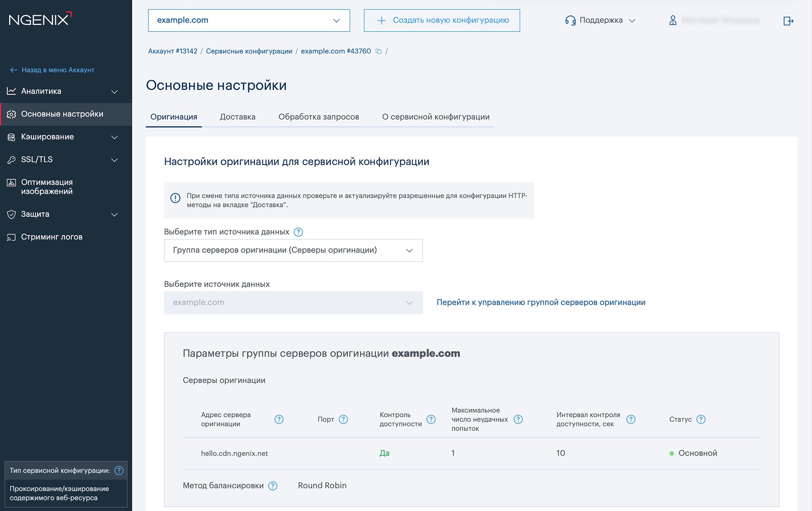Open help for Контроль доступности column

tap(431, 419)
